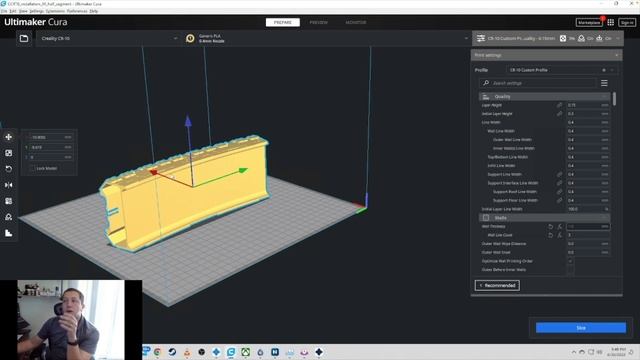Click the Wall Thickness value field
The image size is (640, 360).
coord(588,227)
